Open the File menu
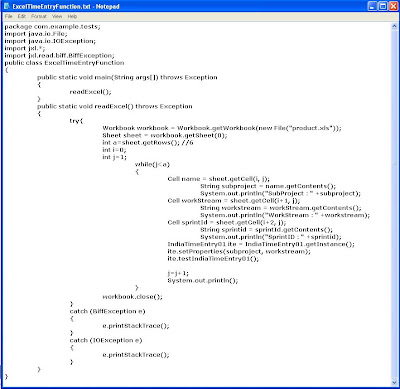The height and width of the screenshot is (389, 400). point(8,16)
